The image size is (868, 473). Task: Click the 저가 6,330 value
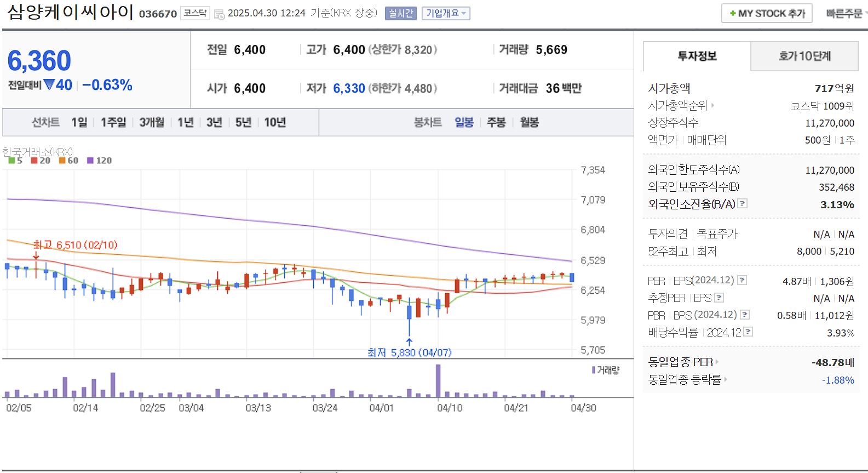[349, 88]
